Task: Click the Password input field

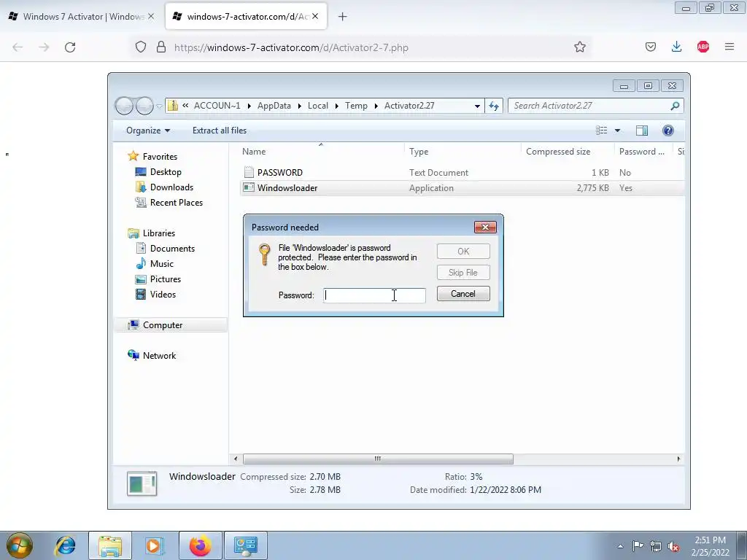Action: 374,295
